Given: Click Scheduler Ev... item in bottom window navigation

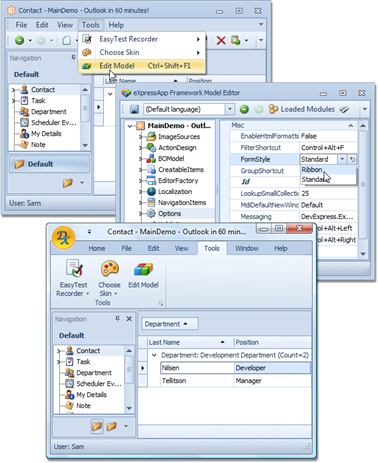Looking at the screenshot, I should coord(99,384).
